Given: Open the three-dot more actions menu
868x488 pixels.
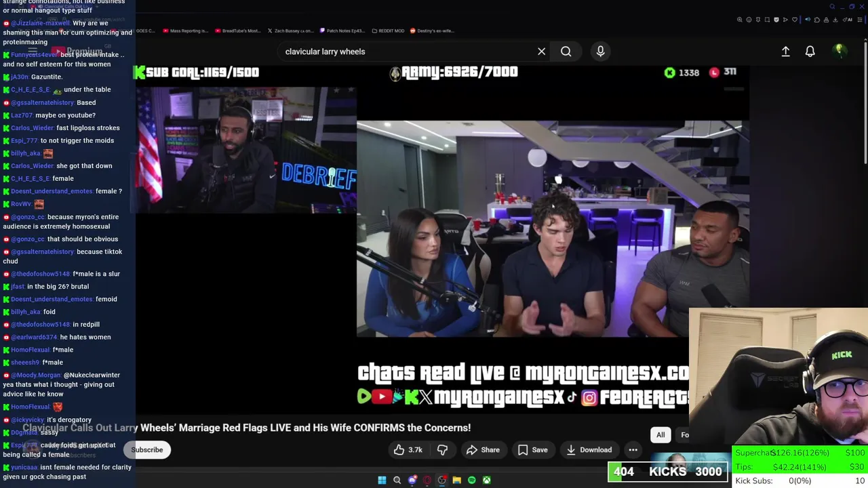Looking at the screenshot, I should [x=633, y=449].
